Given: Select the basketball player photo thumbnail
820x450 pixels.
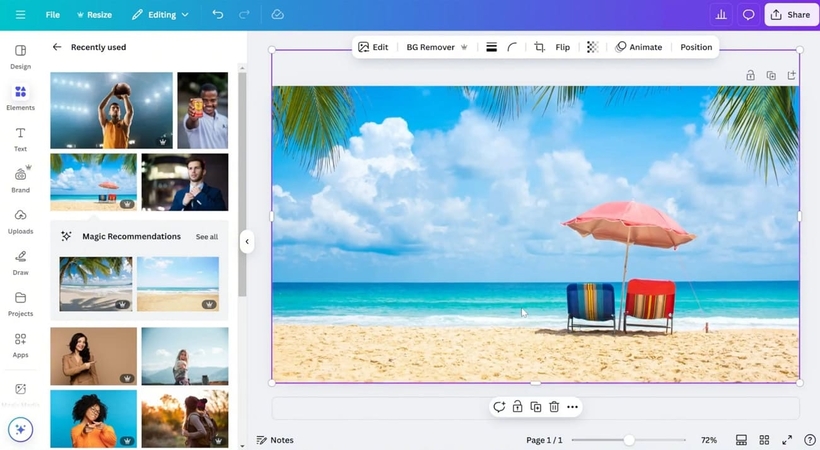Looking at the screenshot, I should click(x=111, y=110).
